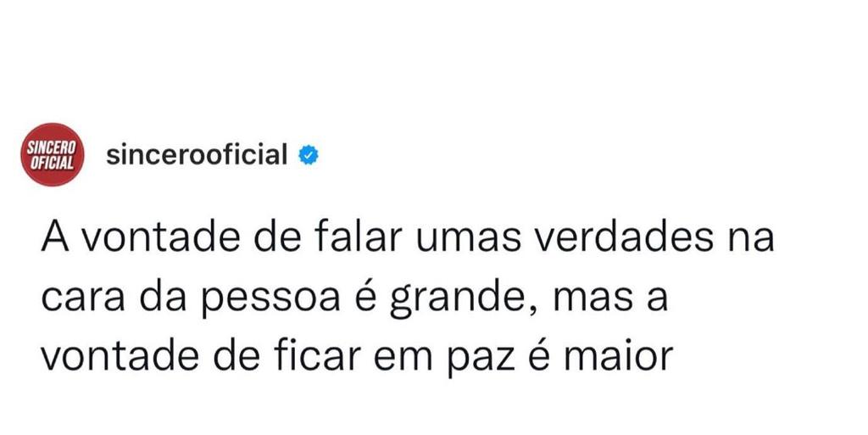Open the sincerooficial username link
The height and width of the screenshot is (435, 868).
(197, 156)
